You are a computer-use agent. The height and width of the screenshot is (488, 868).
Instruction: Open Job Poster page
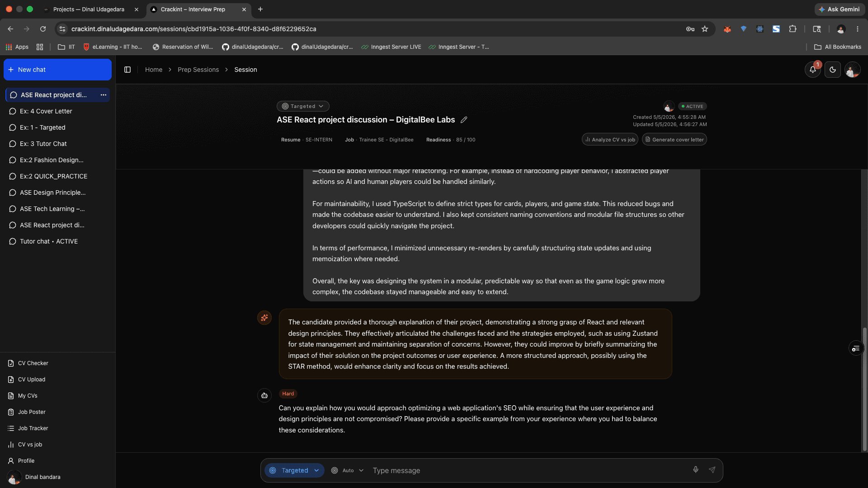27,412
